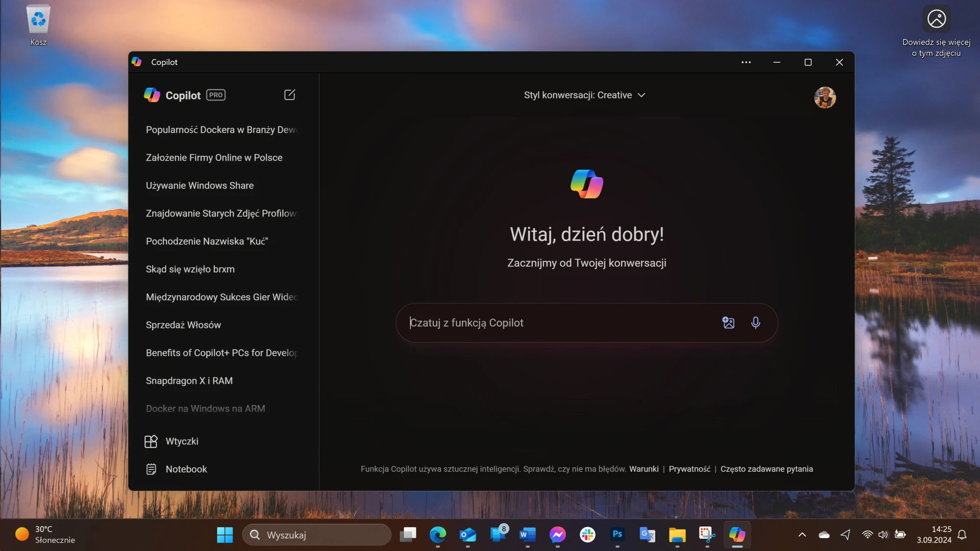Click the Wyszukaj taskbar search box
The width and height of the screenshot is (980, 551).
pyautogui.click(x=317, y=535)
